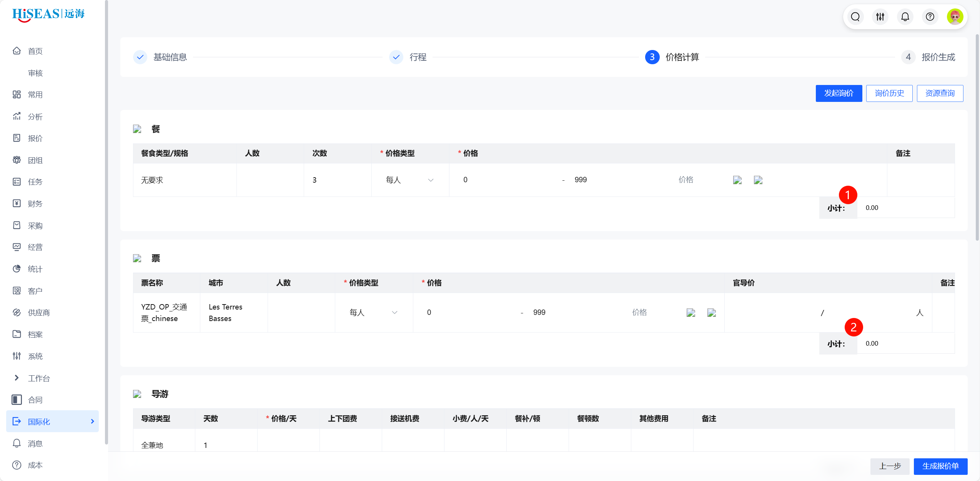Open the settings sliders icon in top bar
The width and height of the screenshot is (980, 481).
coord(880,17)
